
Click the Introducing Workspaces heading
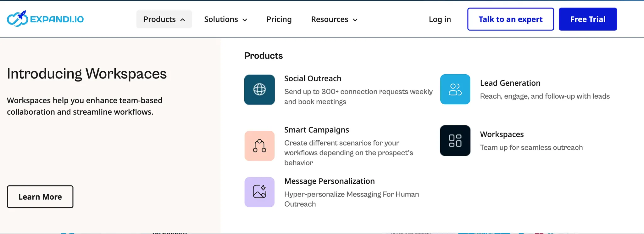[x=87, y=74]
